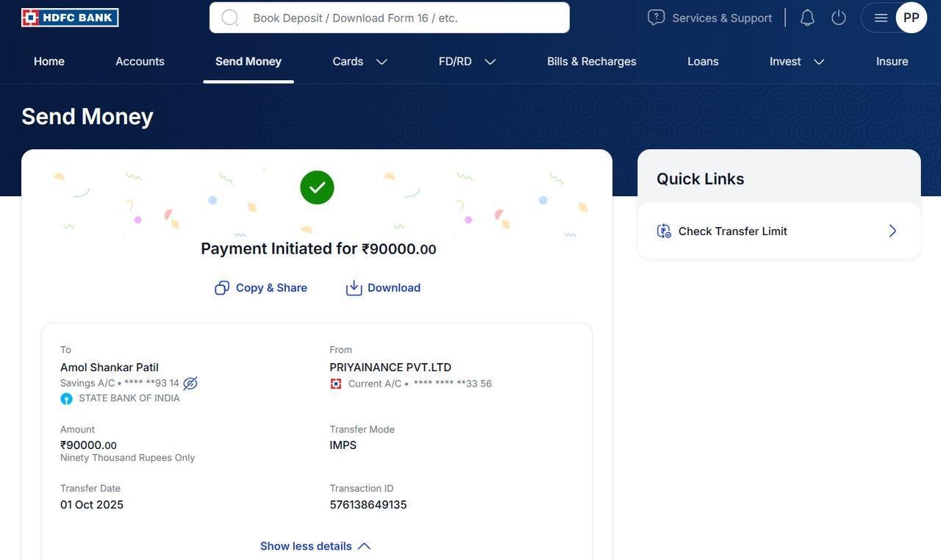941x560 pixels.
Task: Click the Download receipt icon
Action: [354, 287]
